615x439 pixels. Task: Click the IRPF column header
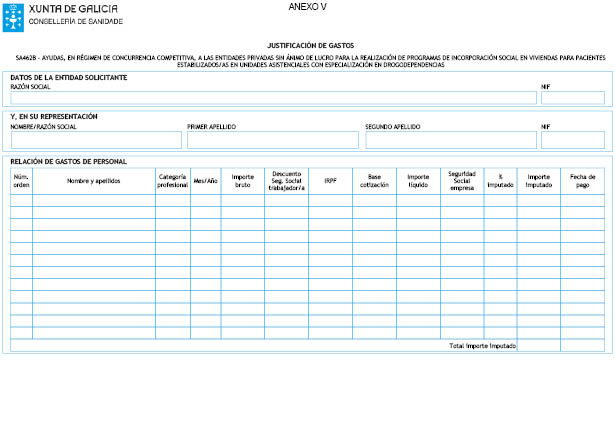[329, 181]
